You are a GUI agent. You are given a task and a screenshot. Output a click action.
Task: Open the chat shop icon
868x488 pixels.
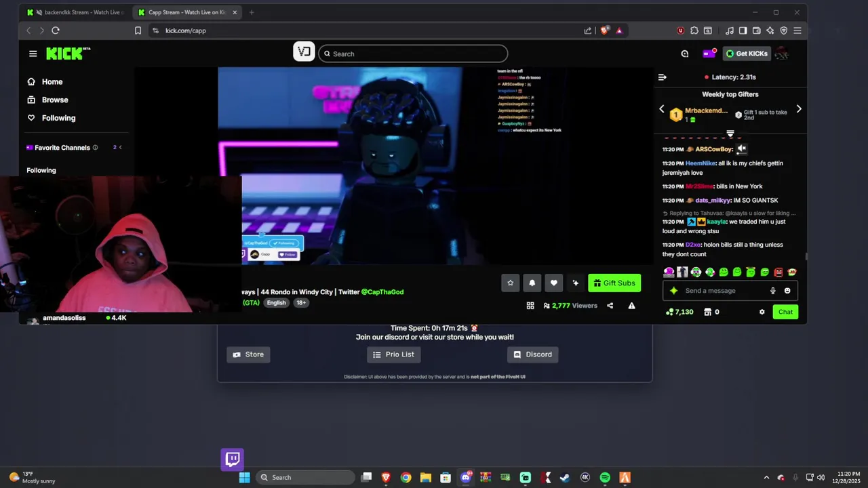tap(707, 312)
